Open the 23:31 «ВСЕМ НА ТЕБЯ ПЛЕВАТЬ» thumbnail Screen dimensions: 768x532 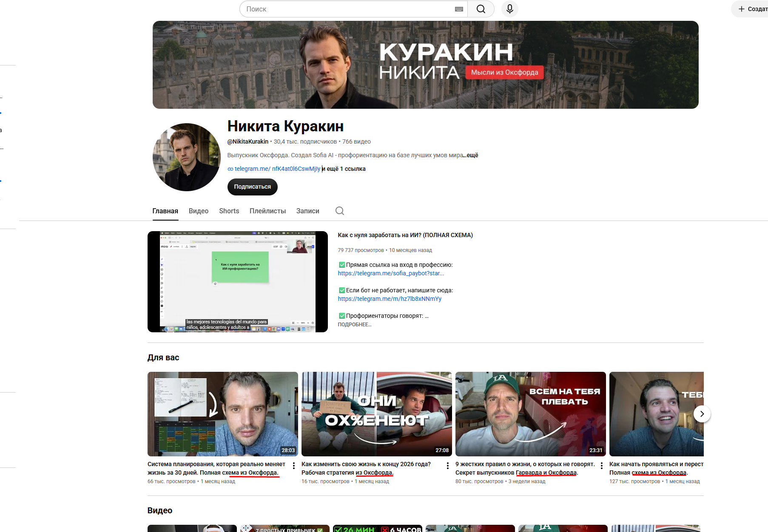[531, 414]
